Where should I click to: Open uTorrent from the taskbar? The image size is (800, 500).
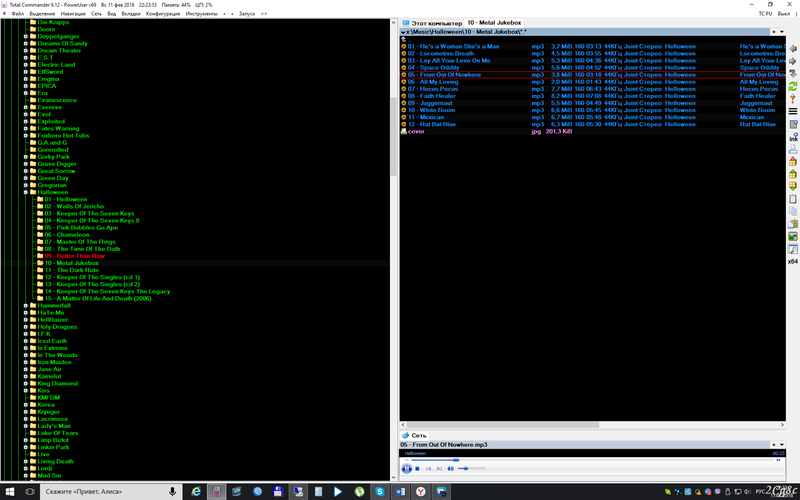(359, 492)
